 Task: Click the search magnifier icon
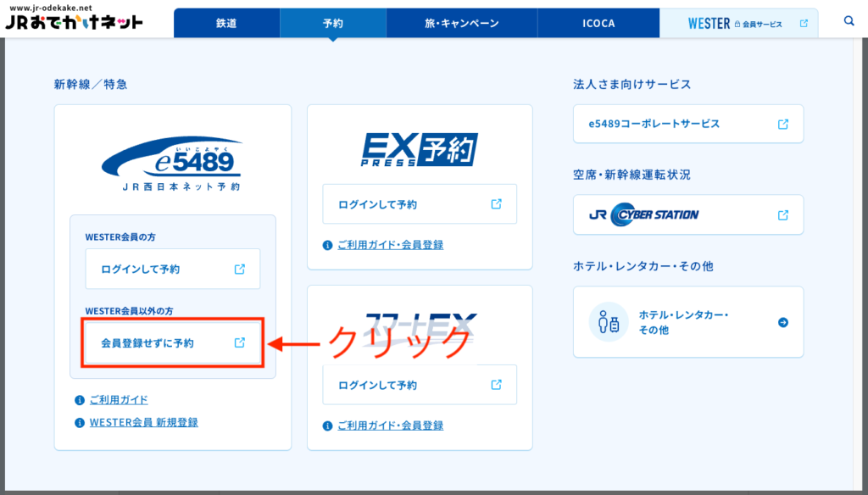click(x=849, y=21)
